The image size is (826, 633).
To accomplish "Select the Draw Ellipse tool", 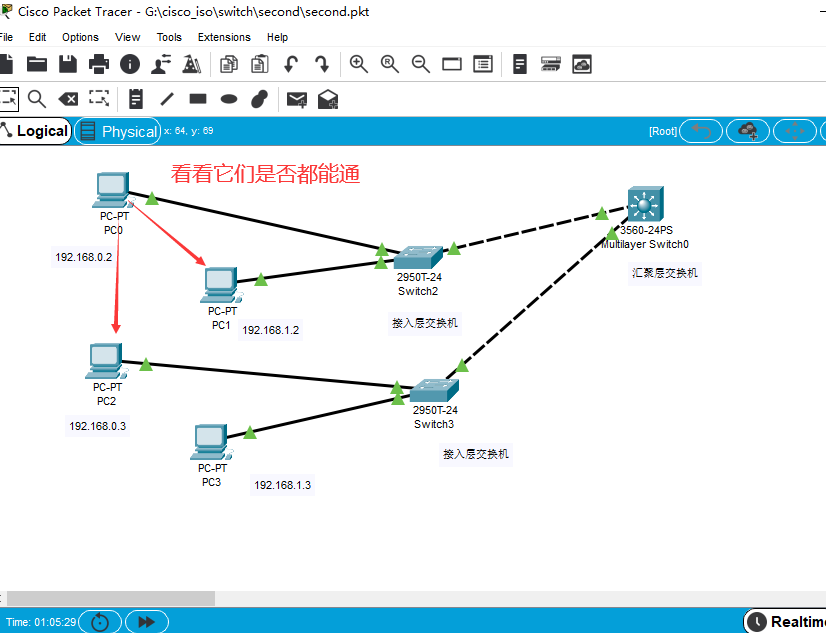I will pos(229,99).
